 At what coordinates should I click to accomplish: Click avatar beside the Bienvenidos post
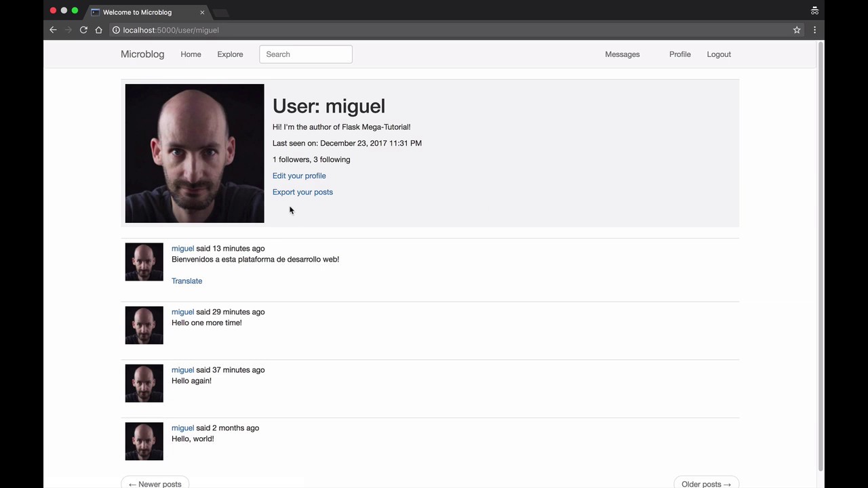pyautogui.click(x=144, y=262)
